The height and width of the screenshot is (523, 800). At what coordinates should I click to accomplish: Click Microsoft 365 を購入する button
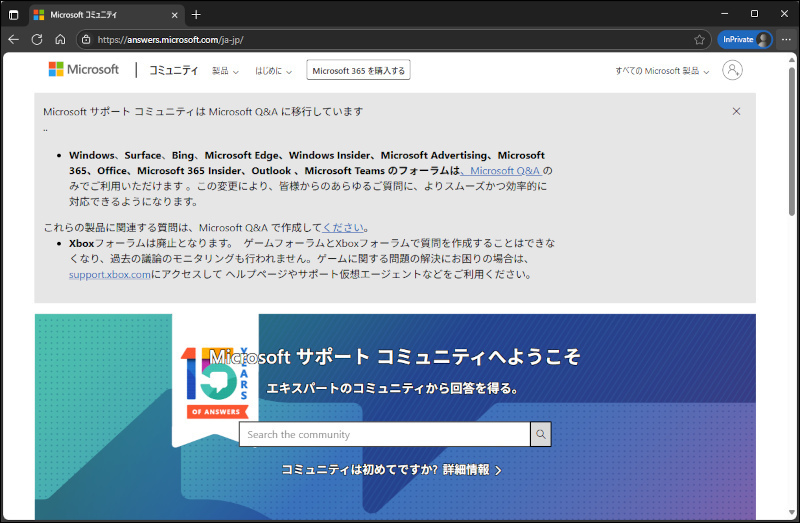[x=358, y=71]
